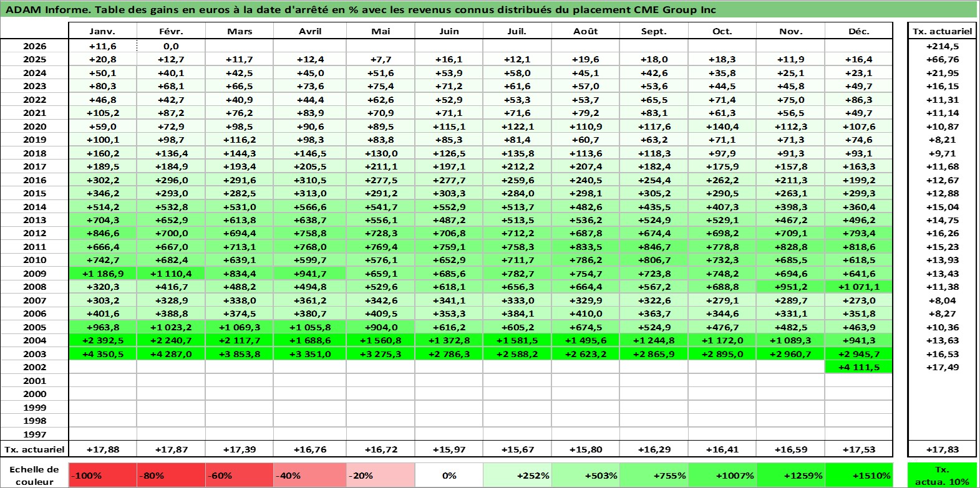This screenshot has width=980, height=488.
Task: Select the 'Févr.' column header
Action: click(171, 31)
